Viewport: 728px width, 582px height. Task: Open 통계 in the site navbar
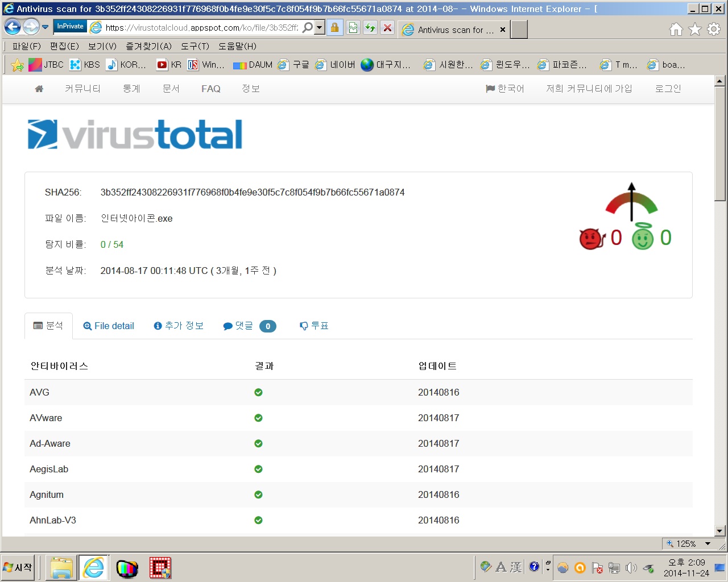click(x=131, y=89)
